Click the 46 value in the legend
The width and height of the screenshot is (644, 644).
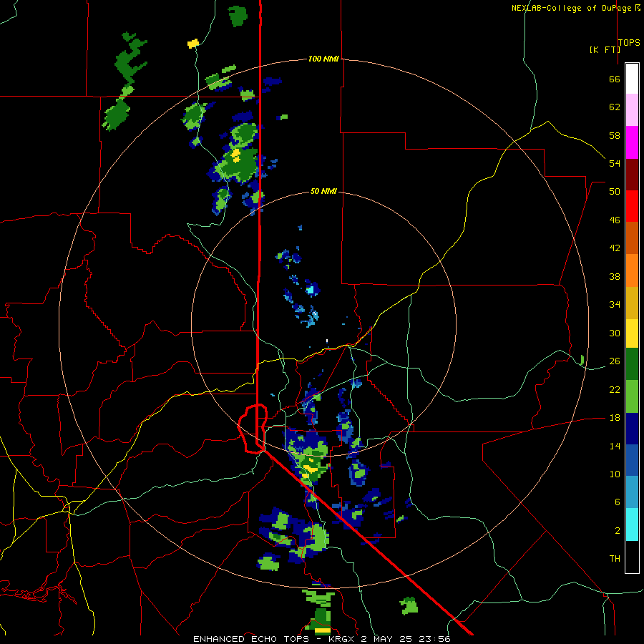tap(615, 220)
